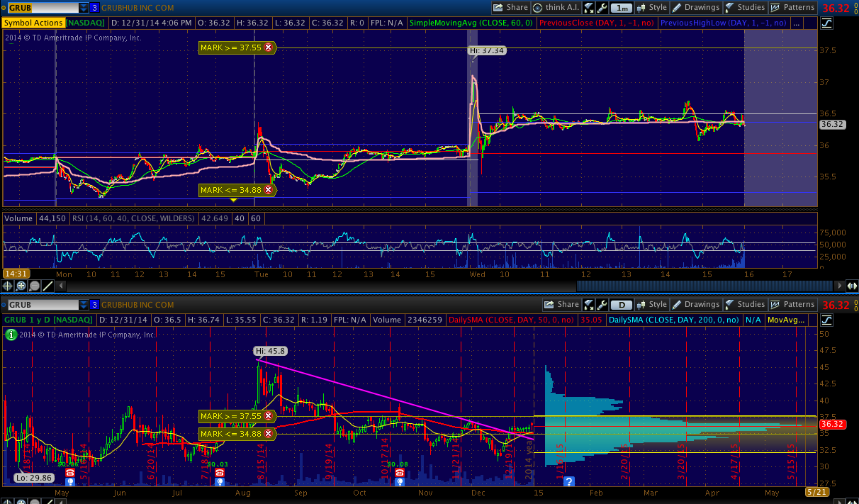This screenshot has height=504, width=859.
Task: Open the symbol dropdown arrow in the upper chart
Action: [84, 8]
